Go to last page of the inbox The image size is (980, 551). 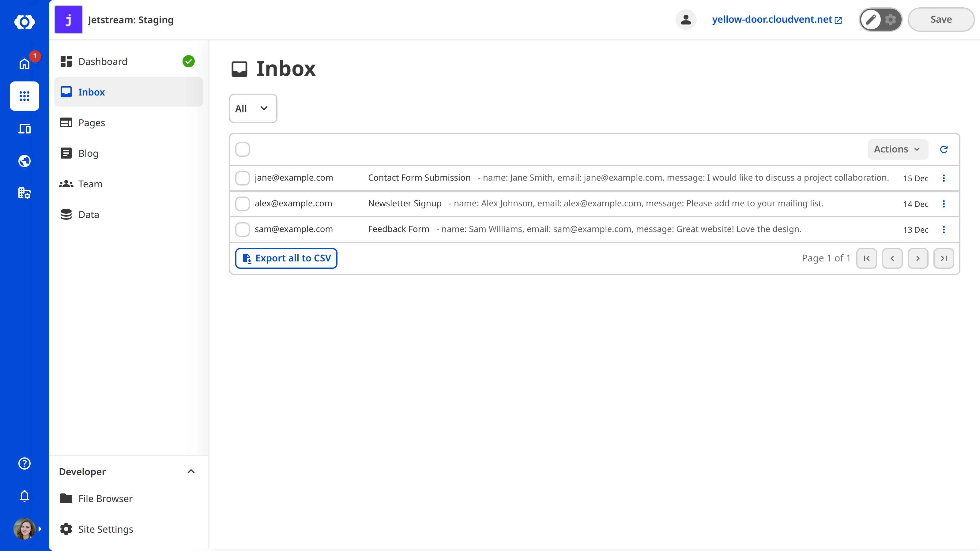click(x=944, y=258)
